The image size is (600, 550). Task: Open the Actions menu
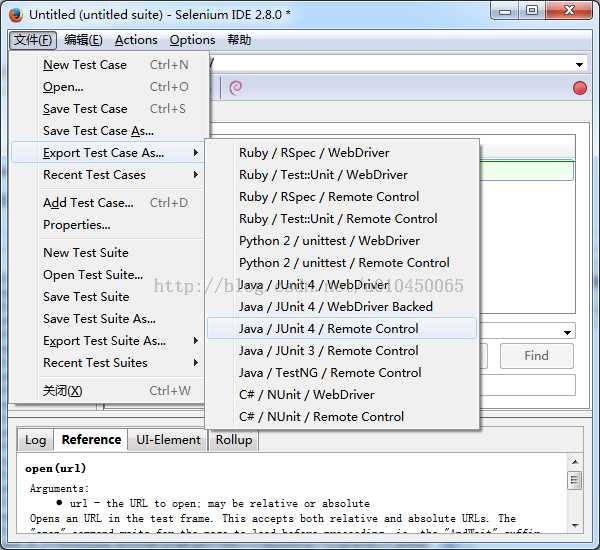(x=136, y=40)
